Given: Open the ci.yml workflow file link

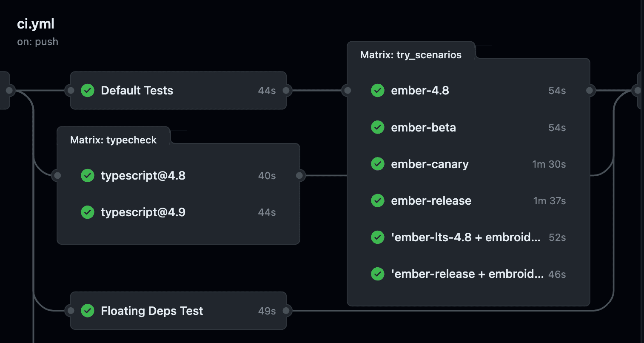Looking at the screenshot, I should coord(36,24).
